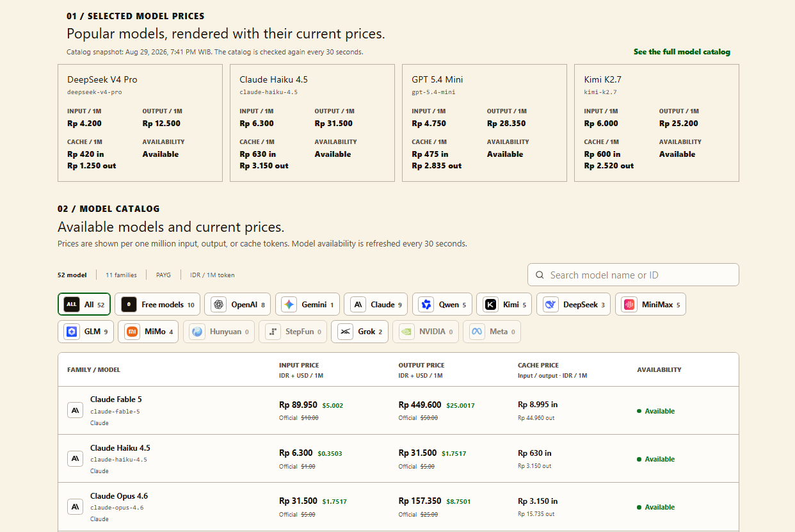
Task: Click the AVAILABILITY column header
Action: coord(659,370)
